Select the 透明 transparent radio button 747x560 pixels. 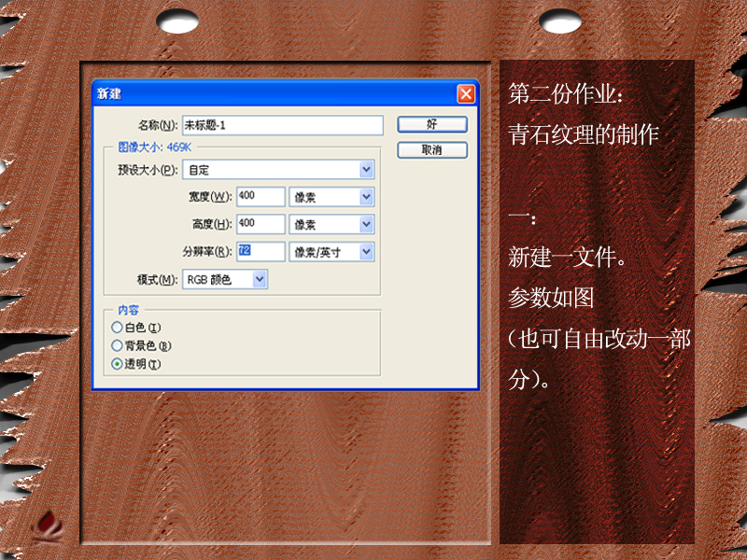tap(117, 364)
